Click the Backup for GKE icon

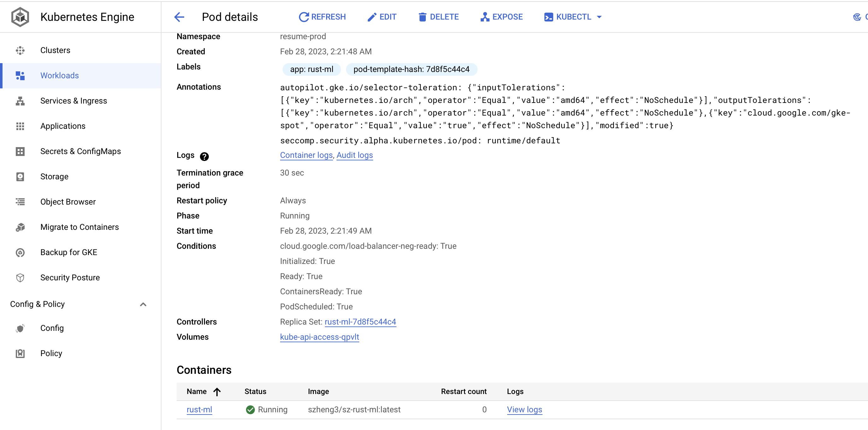(20, 252)
